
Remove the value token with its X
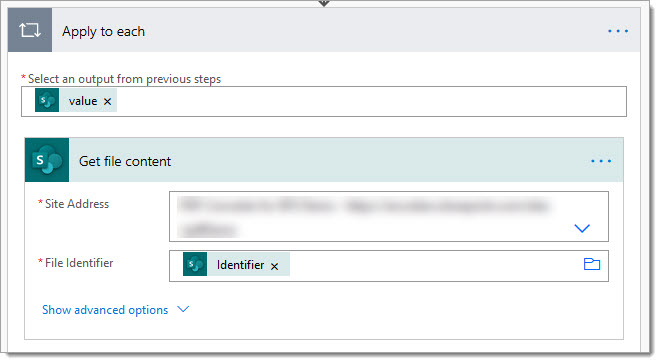pyautogui.click(x=107, y=101)
